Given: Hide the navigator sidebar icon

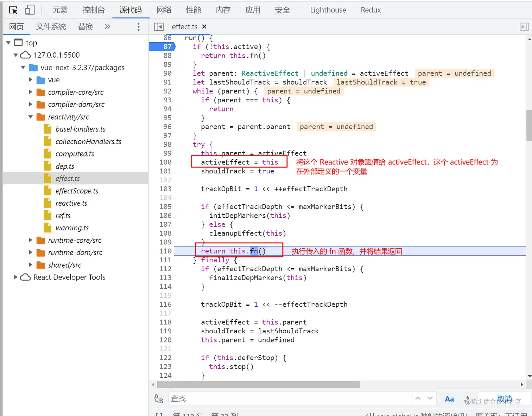Looking at the screenshot, I should click(159, 27).
